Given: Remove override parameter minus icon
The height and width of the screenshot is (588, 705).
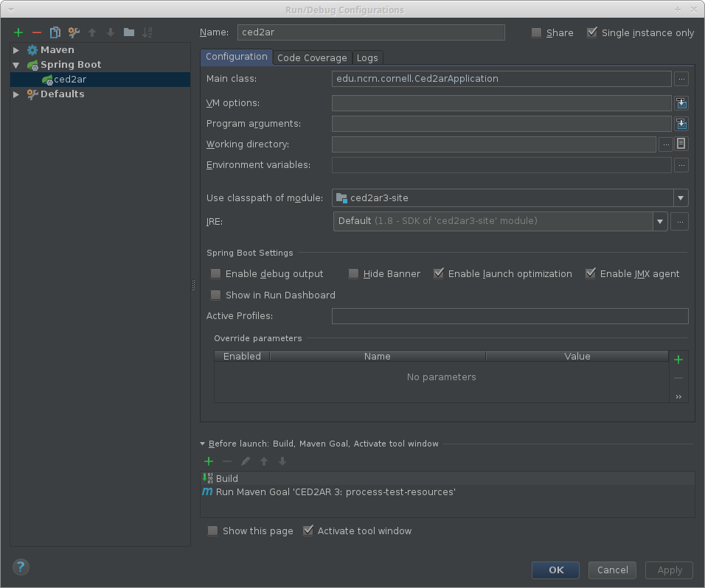Looking at the screenshot, I should pos(678,378).
